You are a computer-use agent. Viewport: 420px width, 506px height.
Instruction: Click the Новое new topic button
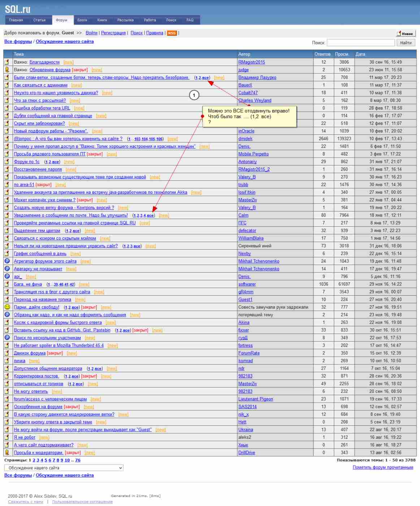coord(406,34)
